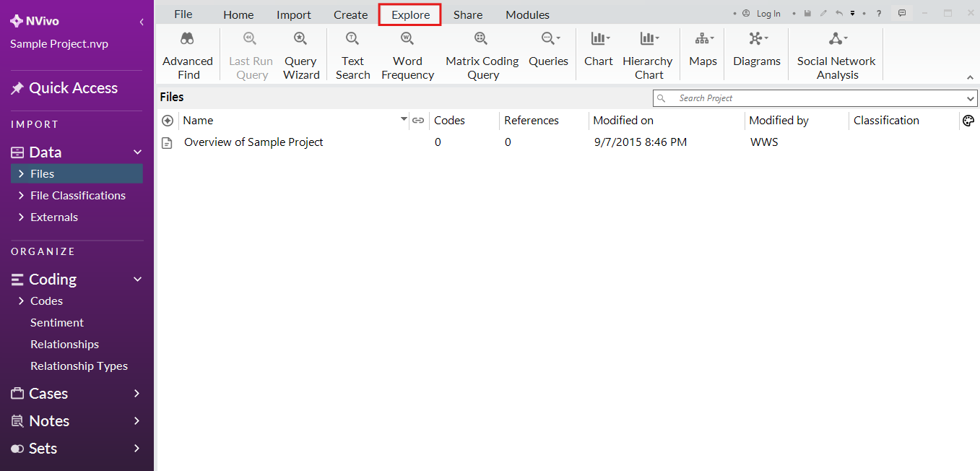The image size is (980, 471).
Task: Sort by Modified on column header
Action: [x=623, y=121]
